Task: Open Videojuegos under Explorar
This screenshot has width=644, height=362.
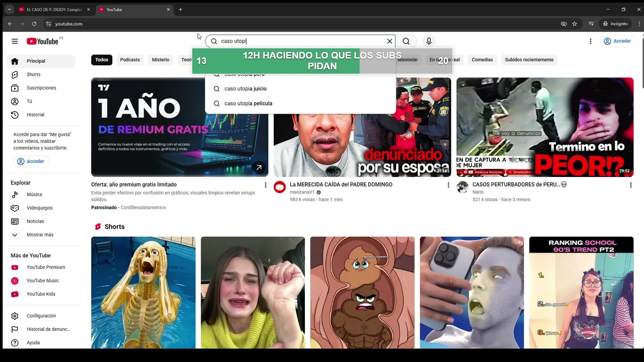Action: 42,208
